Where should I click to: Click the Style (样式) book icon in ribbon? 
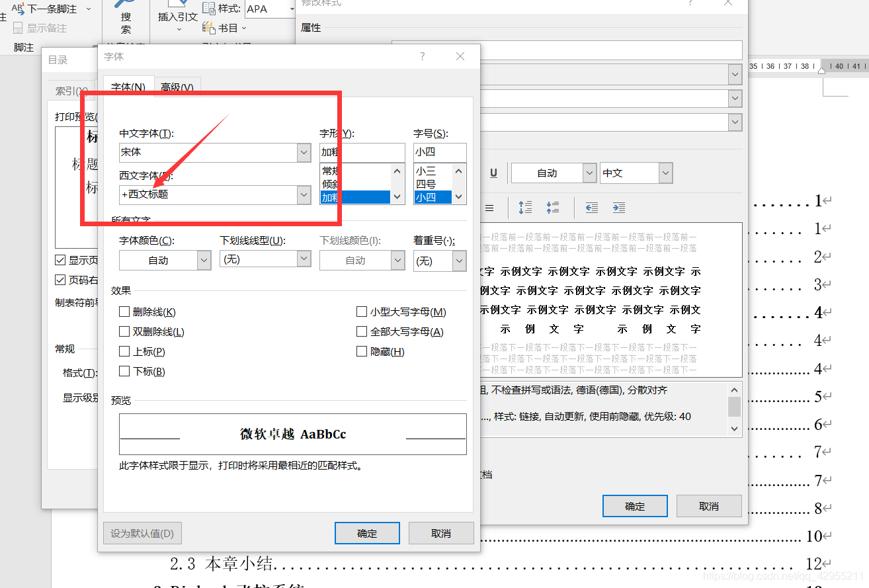pyautogui.click(x=209, y=9)
